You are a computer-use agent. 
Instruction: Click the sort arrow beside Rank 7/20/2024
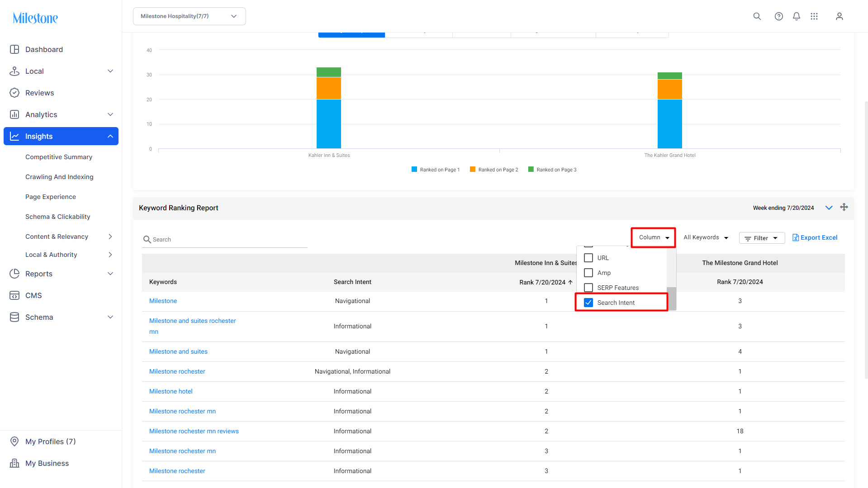(570, 282)
